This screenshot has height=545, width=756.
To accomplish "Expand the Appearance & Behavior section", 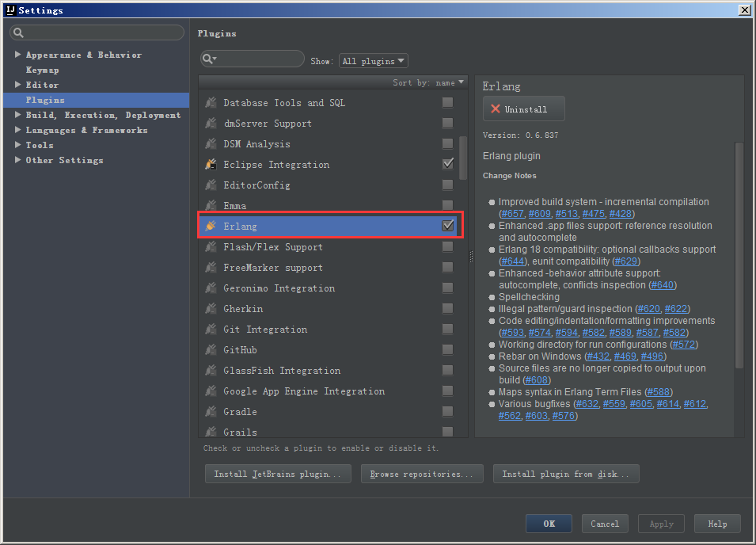I will click(17, 55).
